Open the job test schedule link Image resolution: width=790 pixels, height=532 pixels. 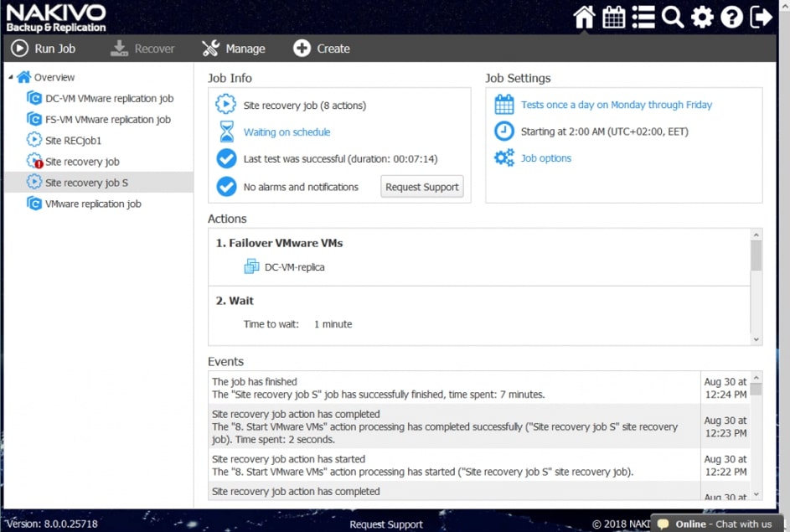point(616,106)
